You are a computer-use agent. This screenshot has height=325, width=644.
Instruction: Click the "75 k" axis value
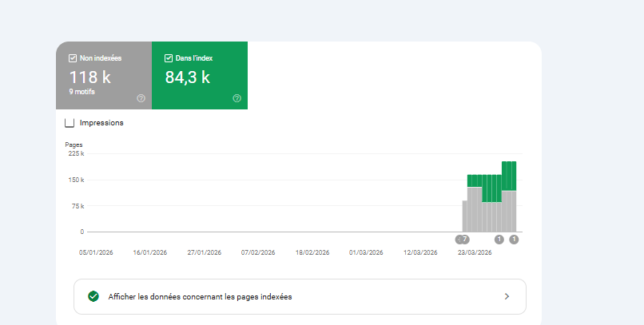coord(78,206)
